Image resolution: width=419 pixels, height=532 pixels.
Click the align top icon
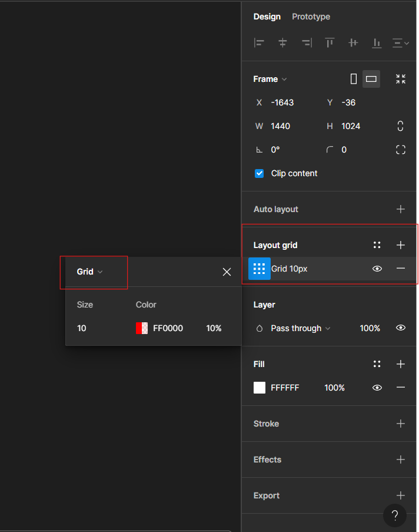click(x=330, y=42)
